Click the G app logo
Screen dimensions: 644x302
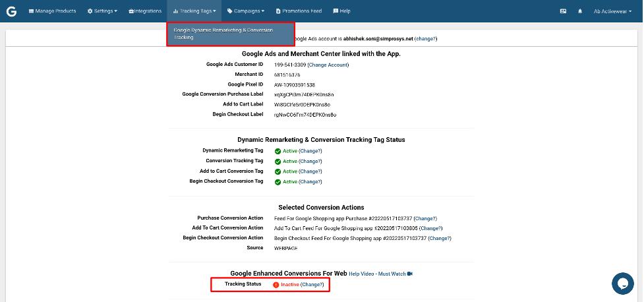click(11, 11)
